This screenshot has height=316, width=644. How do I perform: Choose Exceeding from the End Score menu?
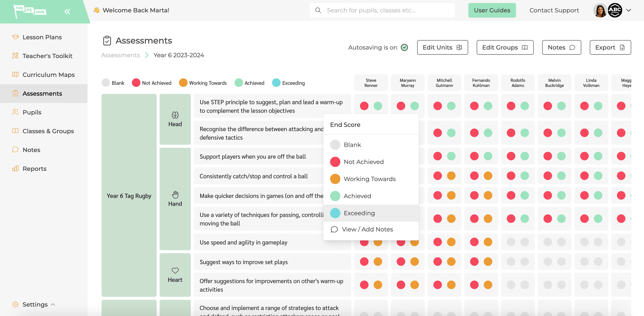pos(359,213)
